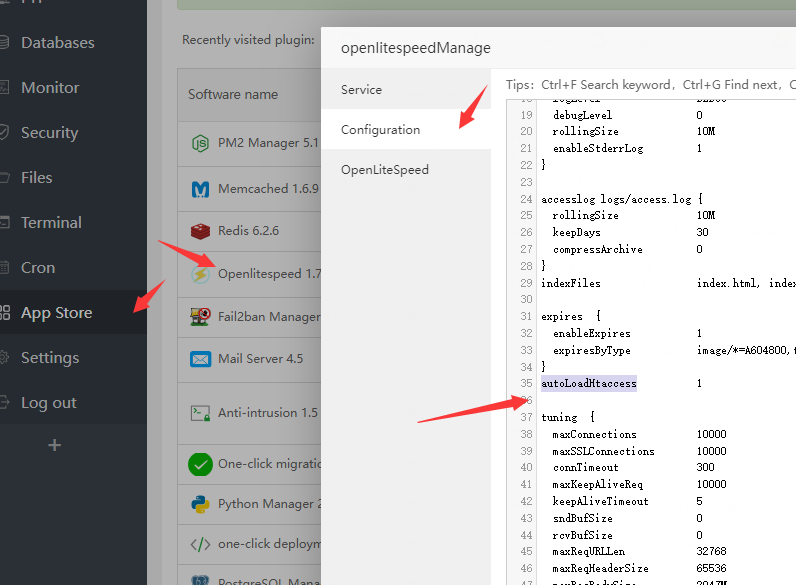Click the Fail2ban Manager icon
Image resolution: width=796 pixels, height=585 pixels.
point(201,317)
